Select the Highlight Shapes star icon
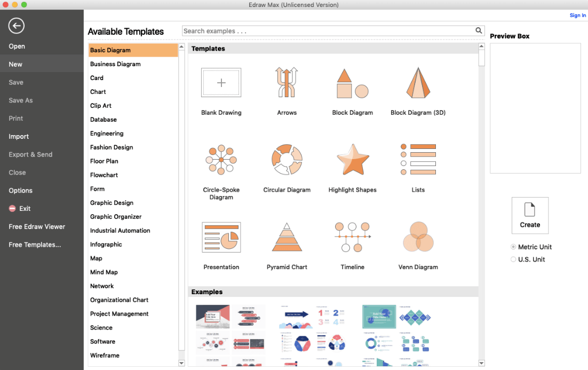This screenshot has height=370, width=588. click(353, 160)
